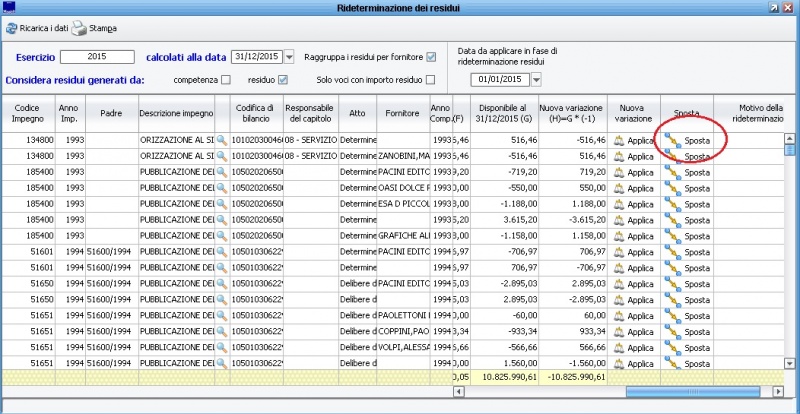Enable the competenza checkbox
Image resolution: width=800 pixels, height=414 pixels.
[x=226, y=79]
